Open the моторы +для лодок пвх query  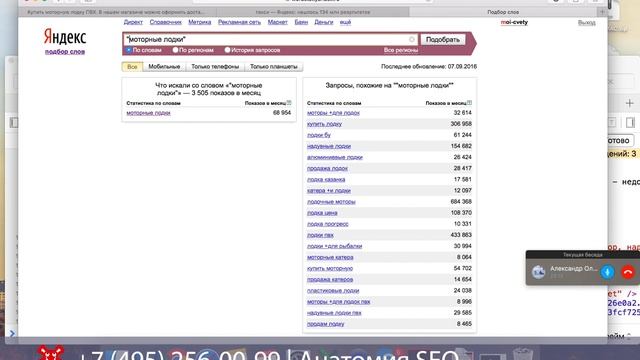click(x=339, y=302)
